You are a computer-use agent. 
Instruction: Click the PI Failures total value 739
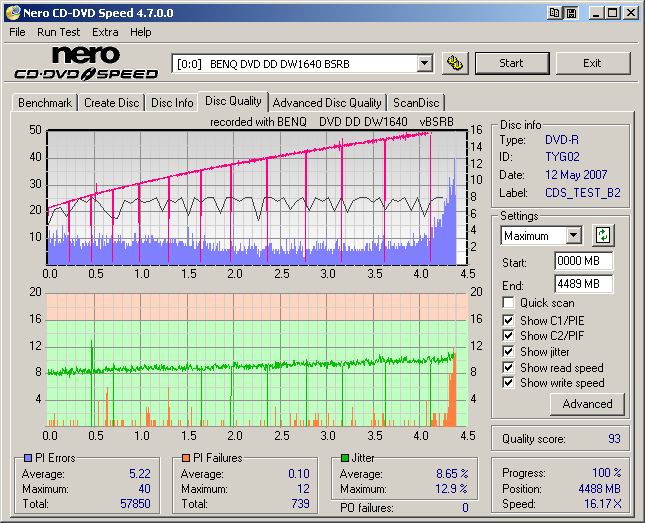click(300, 504)
